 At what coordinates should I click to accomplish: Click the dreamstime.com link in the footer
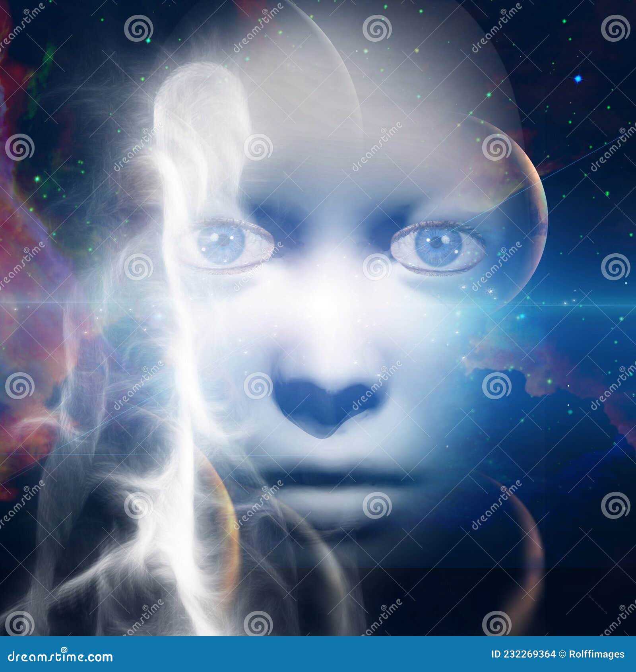click(x=60, y=655)
